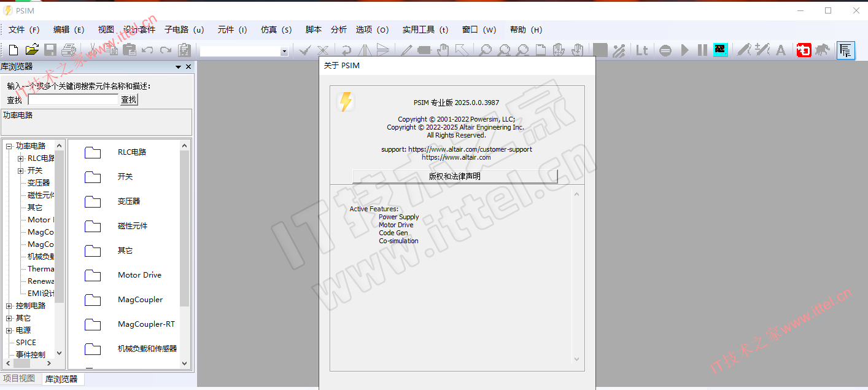This screenshot has width=868, height=390.
Task: Click the 开关 entry in the folder list
Action: click(x=125, y=177)
